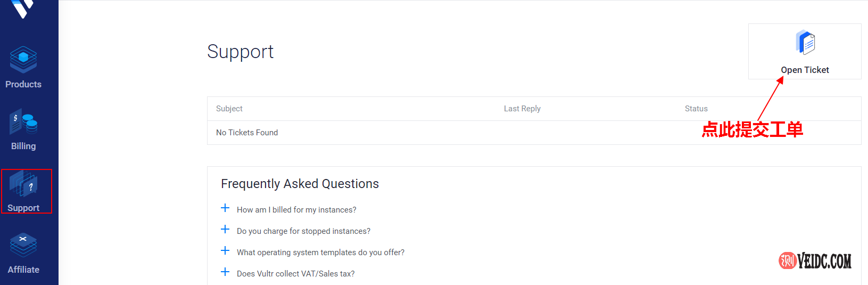Click "Do you charge for stopped instances?"
Image resolution: width=868 pixels, height=285 pixels.
(x=303, y=231)
